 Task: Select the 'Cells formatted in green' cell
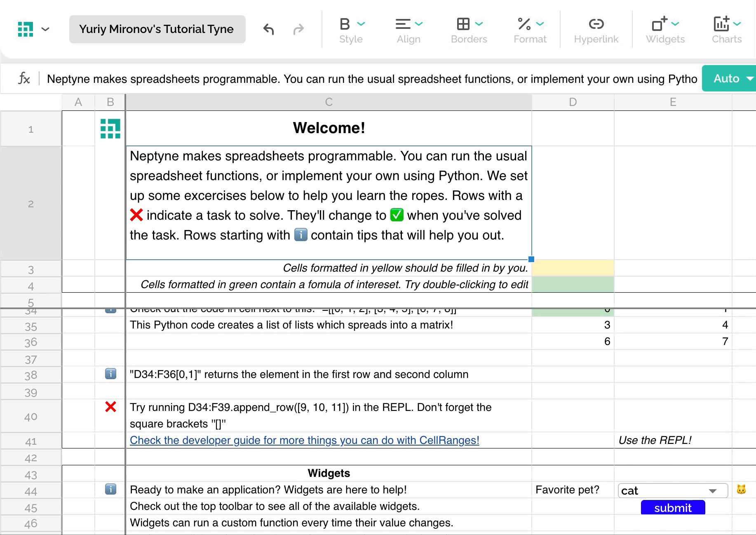329,284
